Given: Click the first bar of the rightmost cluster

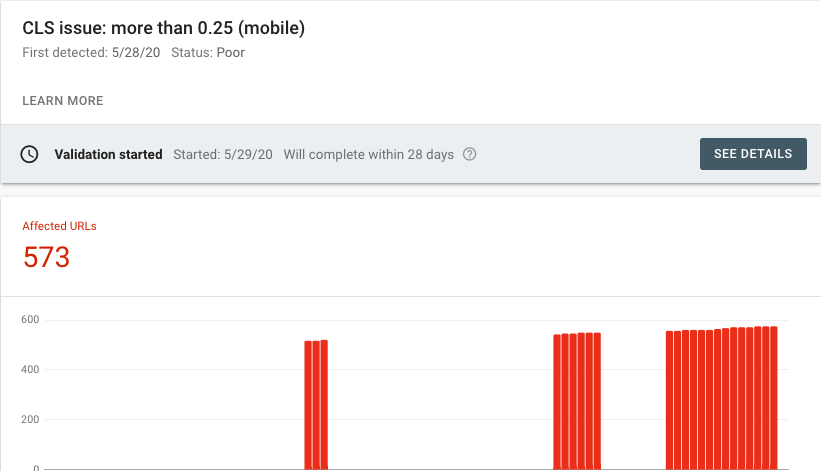Looking at the screenshot, I should tap(670, 400).
